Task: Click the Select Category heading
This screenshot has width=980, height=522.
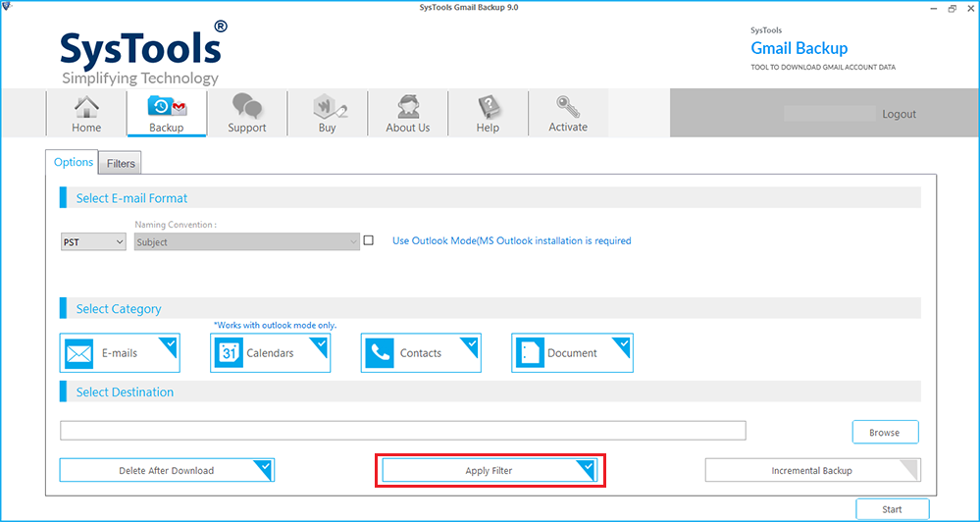Action: coord(119,309)
